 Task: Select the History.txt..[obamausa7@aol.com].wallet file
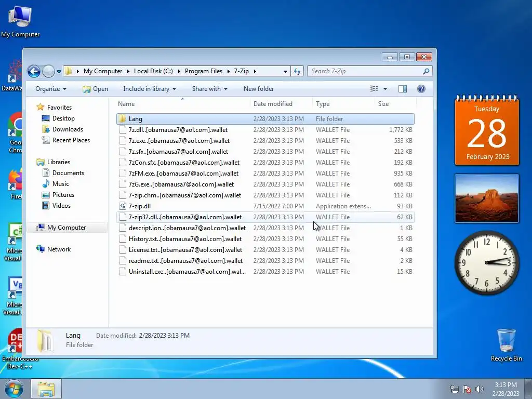[265, 239]
